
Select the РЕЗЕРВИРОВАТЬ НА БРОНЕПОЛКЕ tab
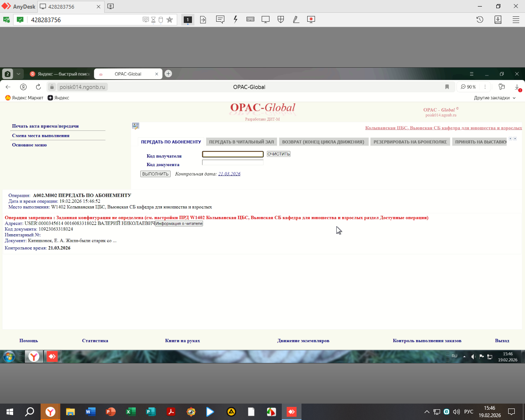pos(410,142)
